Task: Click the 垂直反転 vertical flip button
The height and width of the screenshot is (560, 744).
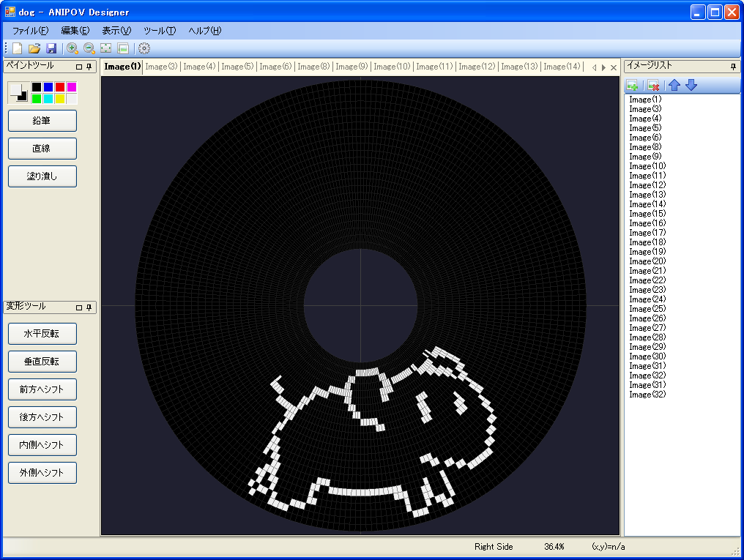Action: coord(42,362)
